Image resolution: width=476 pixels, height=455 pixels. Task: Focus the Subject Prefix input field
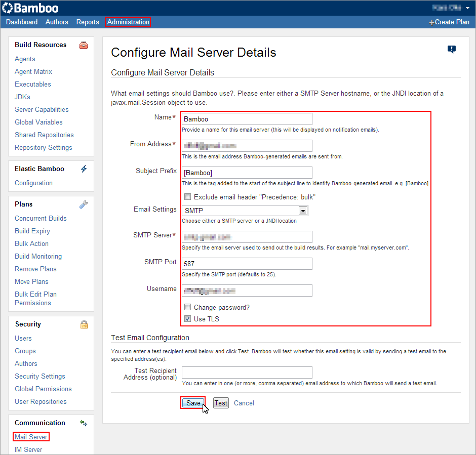(x=247, y=173)
